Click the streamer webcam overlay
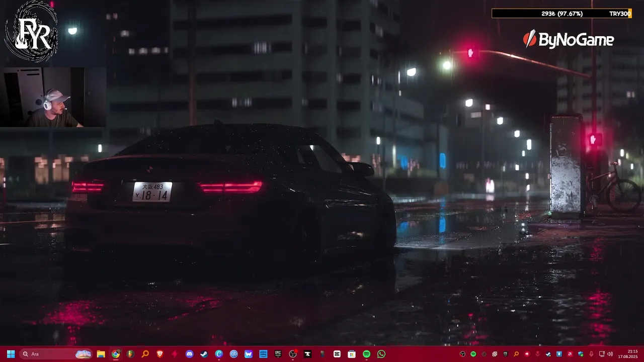Viewport: 644px width, 362px height. tap(53, 97)
